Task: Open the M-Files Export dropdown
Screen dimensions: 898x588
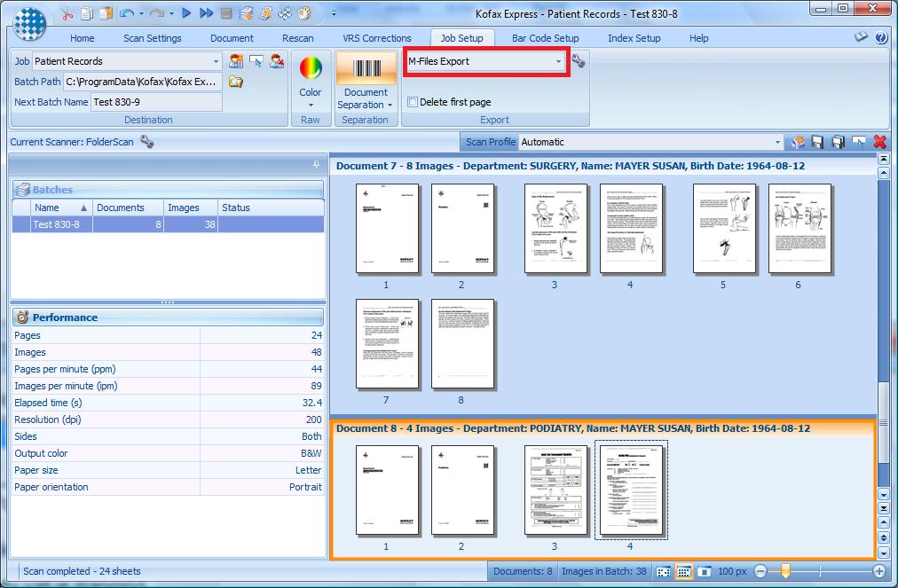Action: point(558,61)
